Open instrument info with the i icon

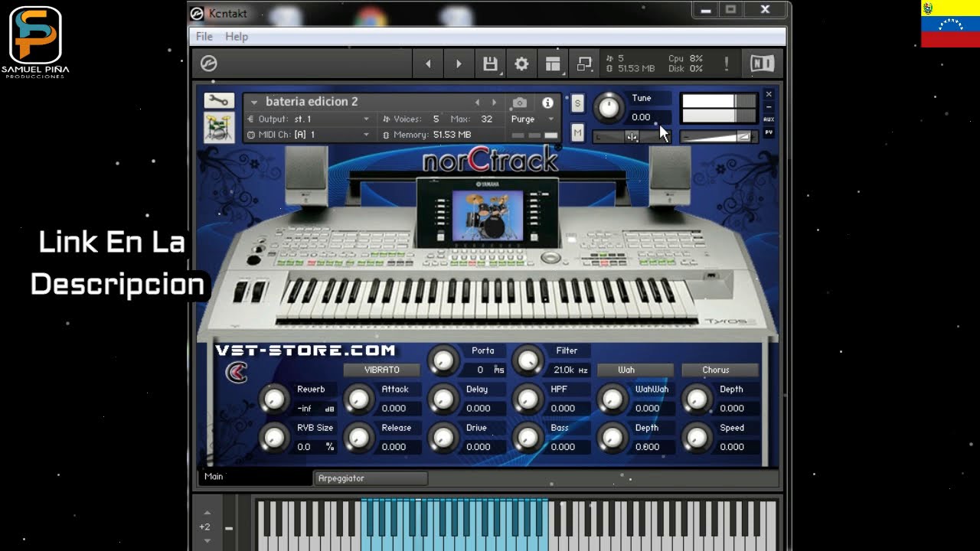tap(547, 103)
